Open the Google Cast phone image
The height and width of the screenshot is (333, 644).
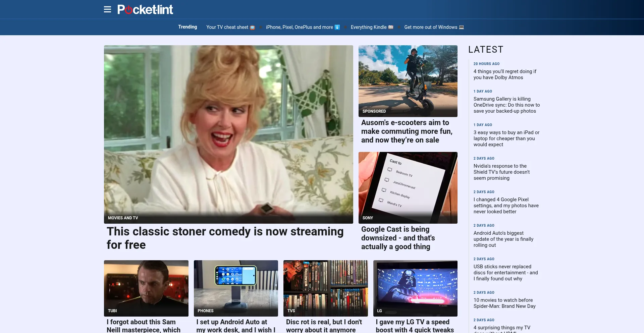(x=408, y=187)
